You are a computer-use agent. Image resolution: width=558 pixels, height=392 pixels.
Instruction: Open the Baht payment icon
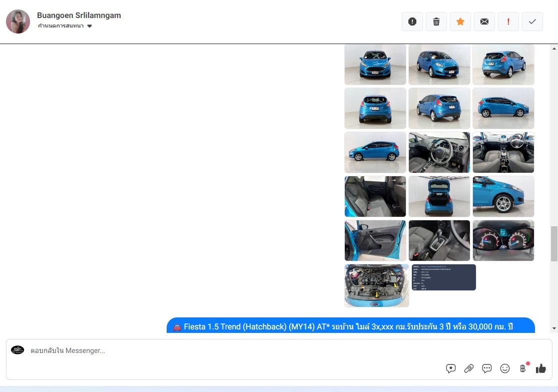click(x=523, y=368)
